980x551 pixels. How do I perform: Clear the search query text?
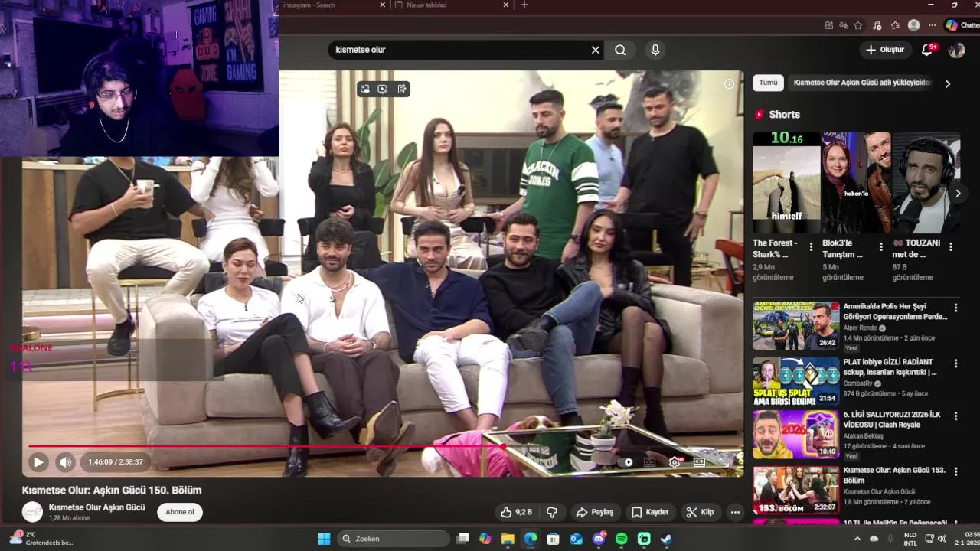pyautogui.click(x=596, y=50)
